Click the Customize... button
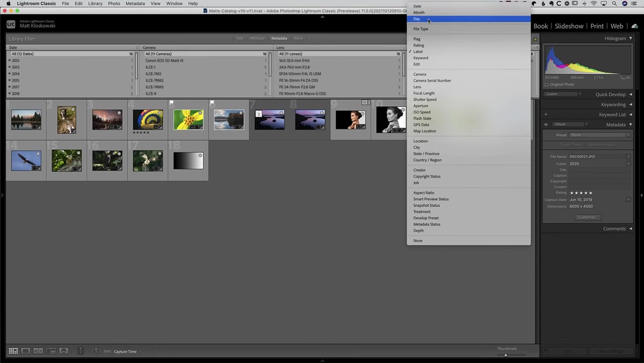 [588, 217]
